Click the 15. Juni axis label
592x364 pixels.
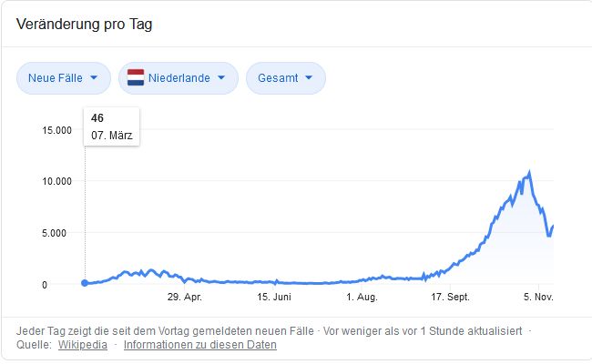(x=273, y=298)
